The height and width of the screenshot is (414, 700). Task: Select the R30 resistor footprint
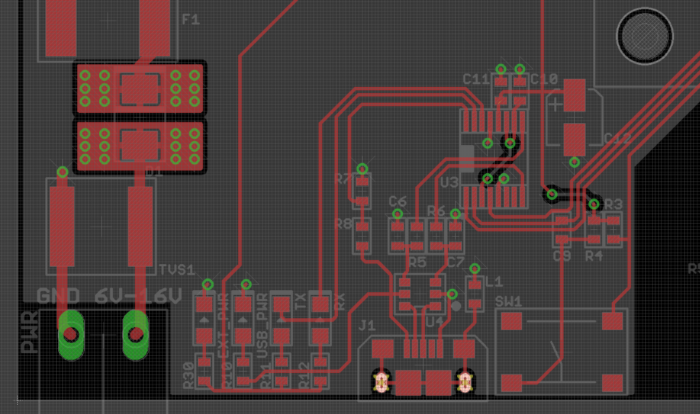204,370
